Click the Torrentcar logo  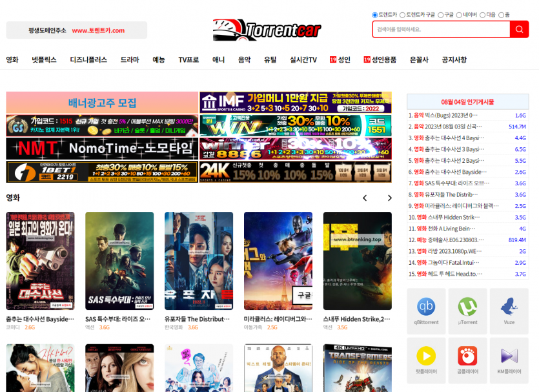point(267,30)
